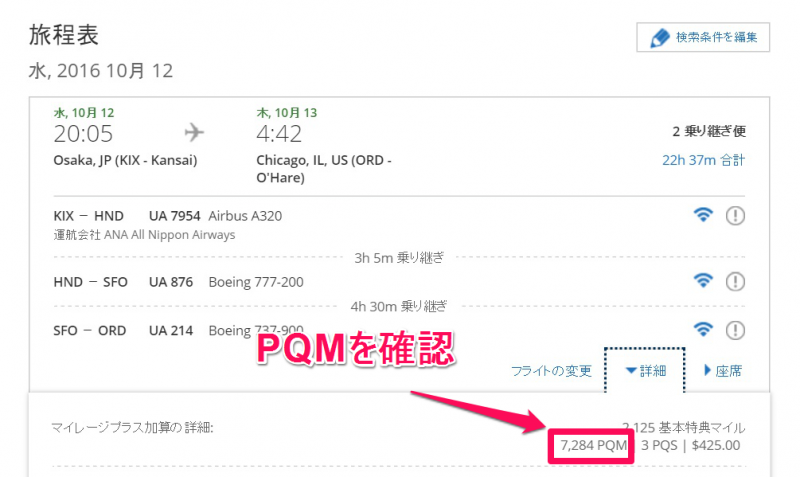Viewport: 800px width, 477px height.
Task: Click the Airbus A320 aircraft text
Action: tap(245, 216)
